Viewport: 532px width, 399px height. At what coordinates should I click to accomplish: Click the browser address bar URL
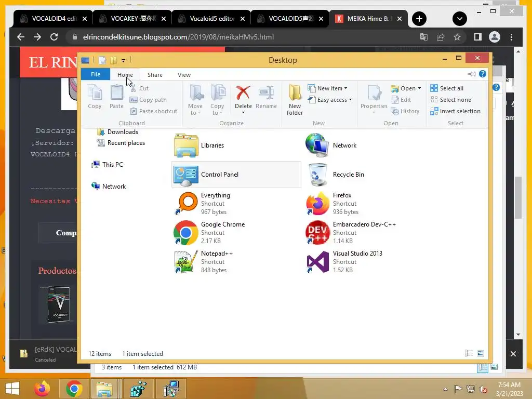179,37
